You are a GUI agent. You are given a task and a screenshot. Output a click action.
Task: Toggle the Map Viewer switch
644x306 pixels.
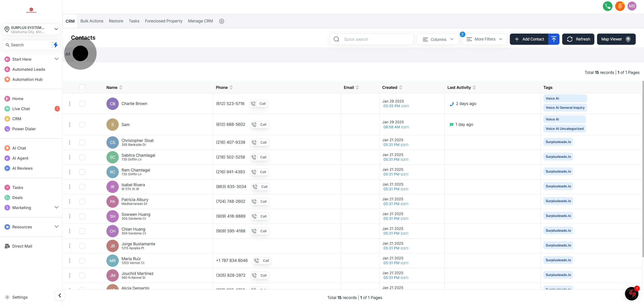[628, 39]
